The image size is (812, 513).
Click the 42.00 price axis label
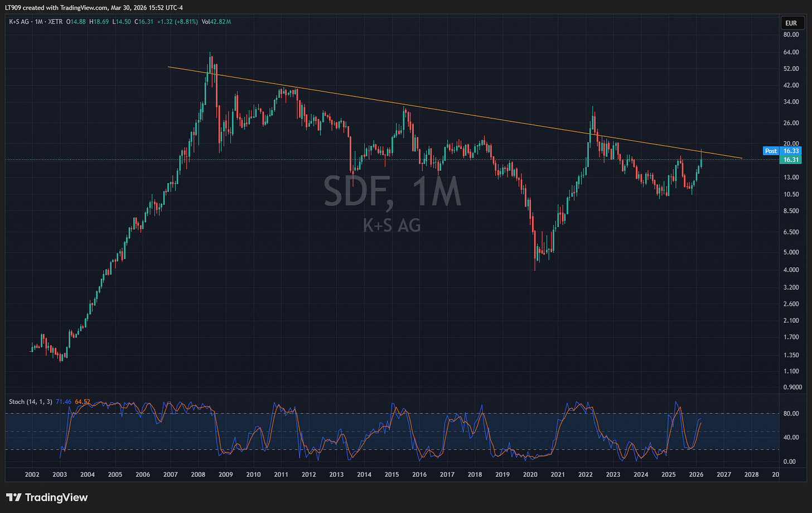point(791,85)
